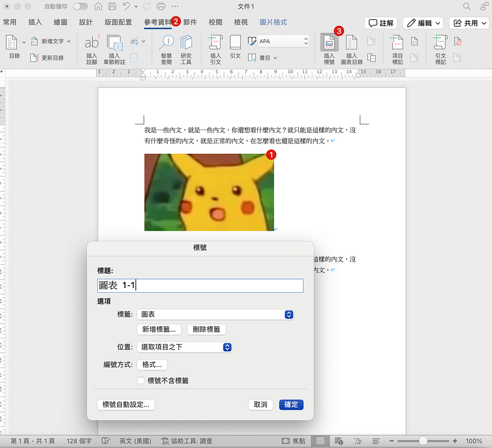Click the undo arrow icon
The height and width of the screenshot is (448, 492).
[126, 6]
